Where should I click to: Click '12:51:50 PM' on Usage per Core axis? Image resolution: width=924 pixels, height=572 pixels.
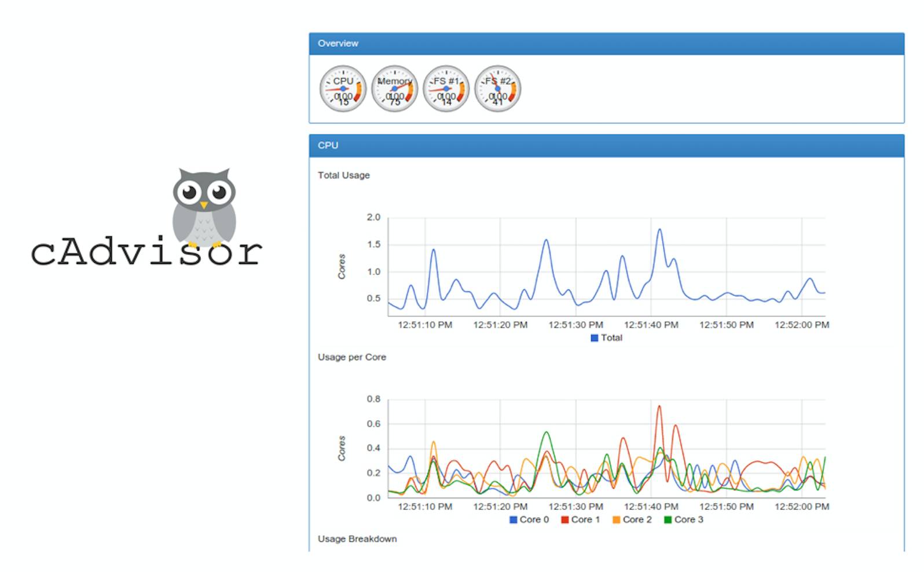(726, 507)
